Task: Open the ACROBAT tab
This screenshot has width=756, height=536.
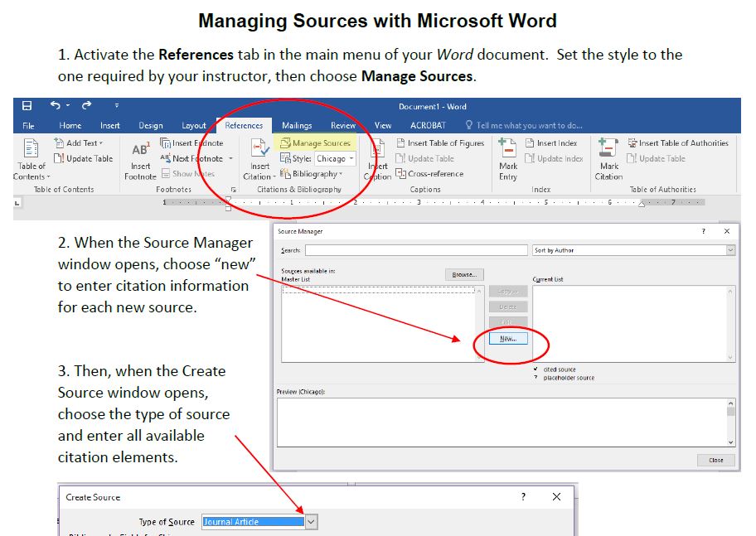Action: 428,125
